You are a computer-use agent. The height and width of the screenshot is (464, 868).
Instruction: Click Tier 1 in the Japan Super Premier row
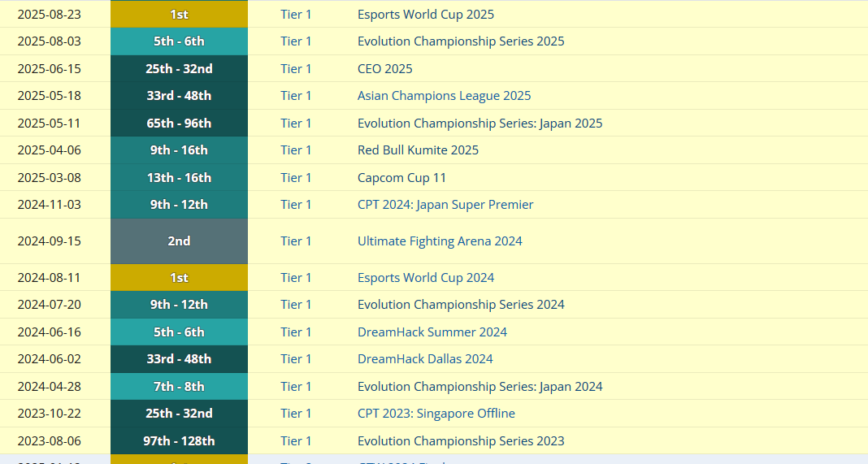click(x=296, y=205)
